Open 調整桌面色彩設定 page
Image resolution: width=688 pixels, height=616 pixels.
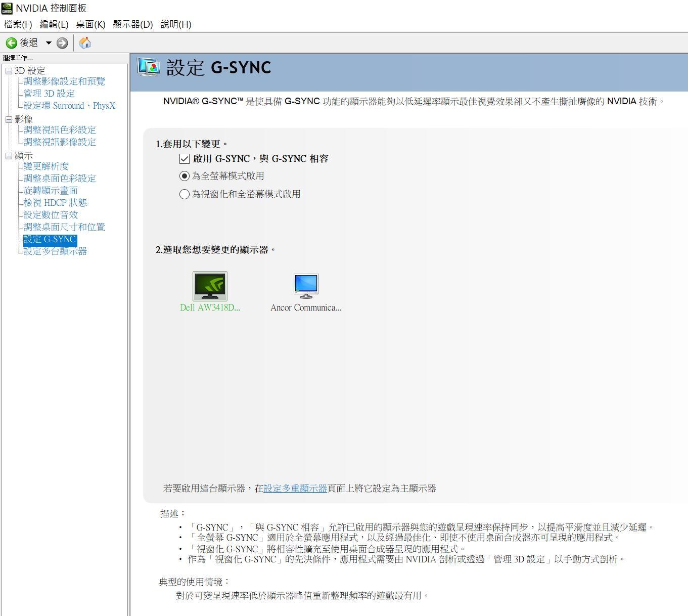(60, 179)
